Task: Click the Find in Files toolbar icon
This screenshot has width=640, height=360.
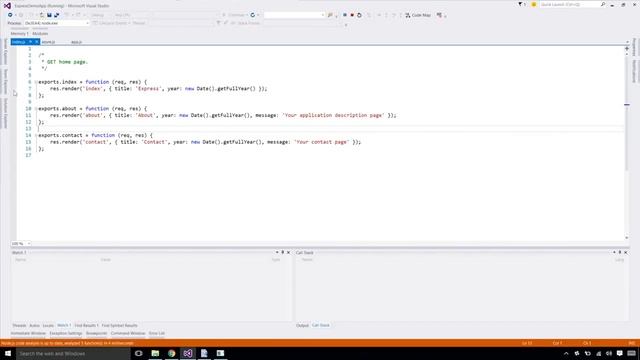Action: [x=330, y=15]
